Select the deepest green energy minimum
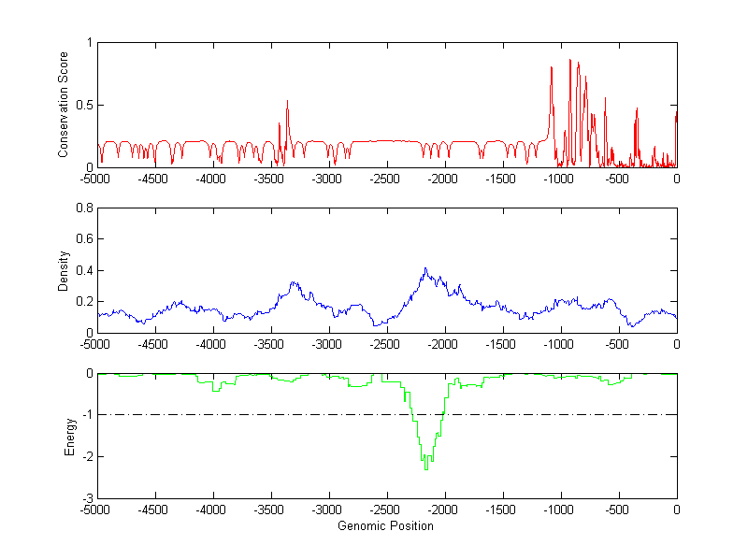Image resolution: width=748 pixels, height=560 pixels. coord(425,467)
